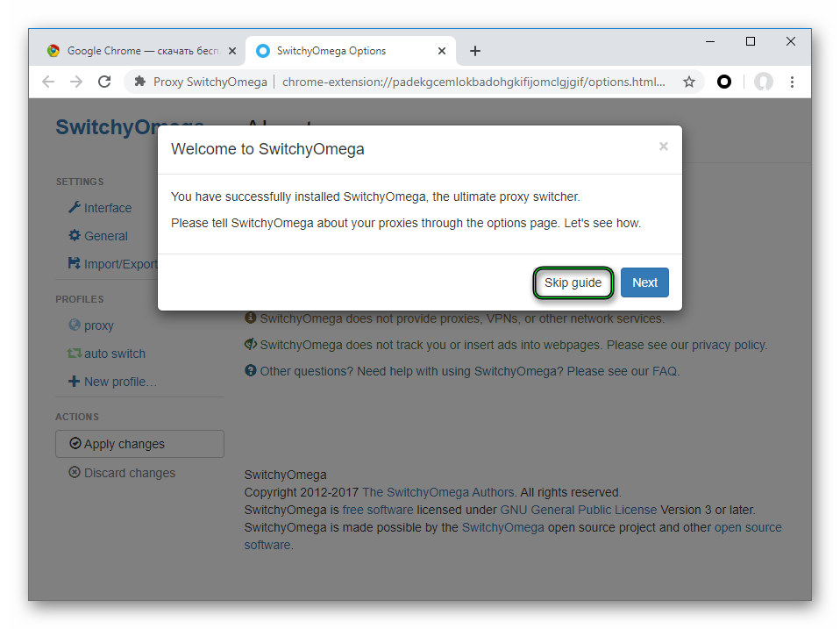Minimize the Chrome window

710,41
